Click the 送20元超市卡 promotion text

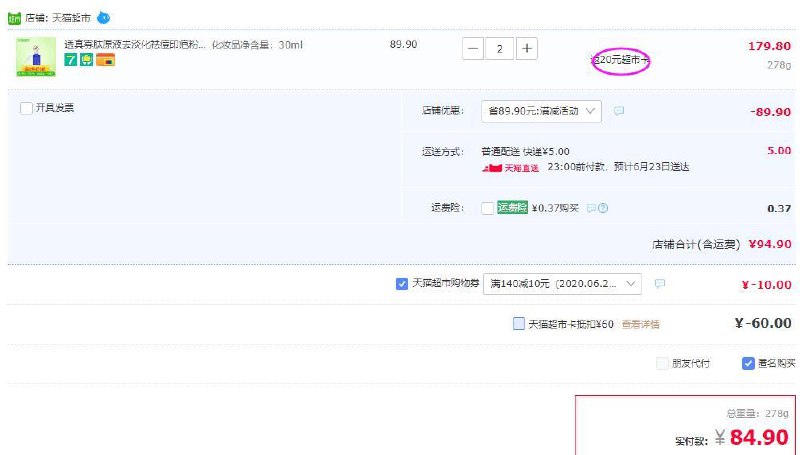pos(620,60)
